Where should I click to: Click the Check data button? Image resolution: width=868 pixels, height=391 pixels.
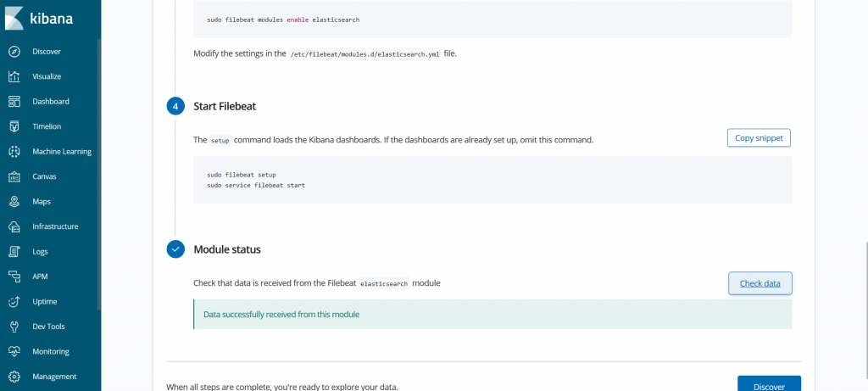tap(760, 283)
